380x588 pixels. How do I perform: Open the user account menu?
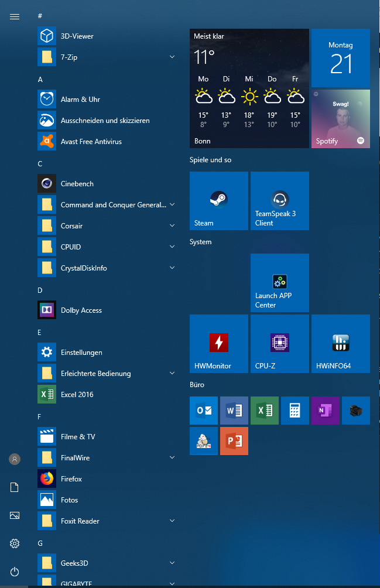pyautogui.click(x=15, y=459)
